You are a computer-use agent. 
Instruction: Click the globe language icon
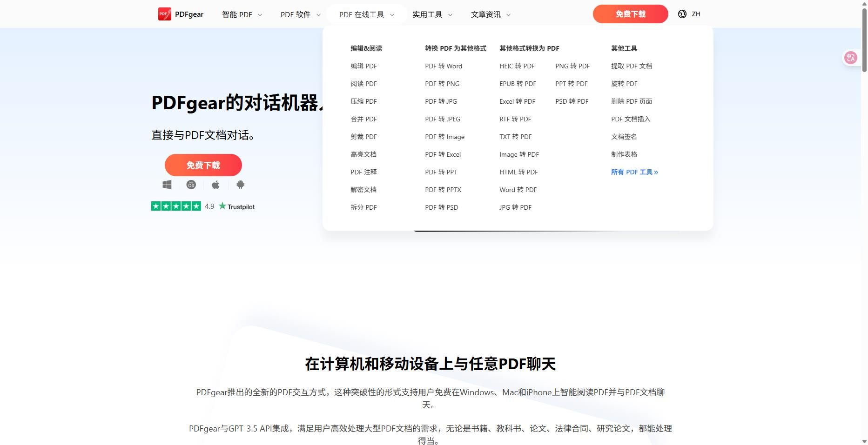(x=682, y=14)
